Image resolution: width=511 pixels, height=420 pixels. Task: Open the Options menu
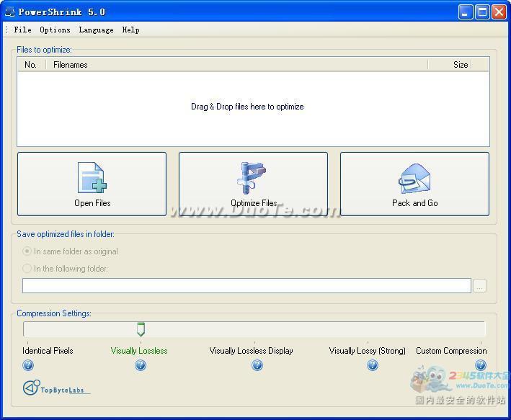[x=55, y=30]
